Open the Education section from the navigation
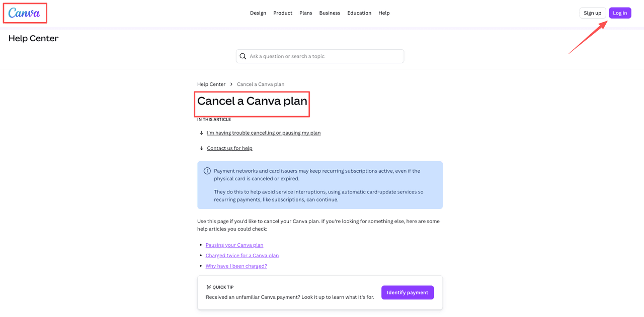The width and height of the screenshot is (644, 317). [359, 13]
